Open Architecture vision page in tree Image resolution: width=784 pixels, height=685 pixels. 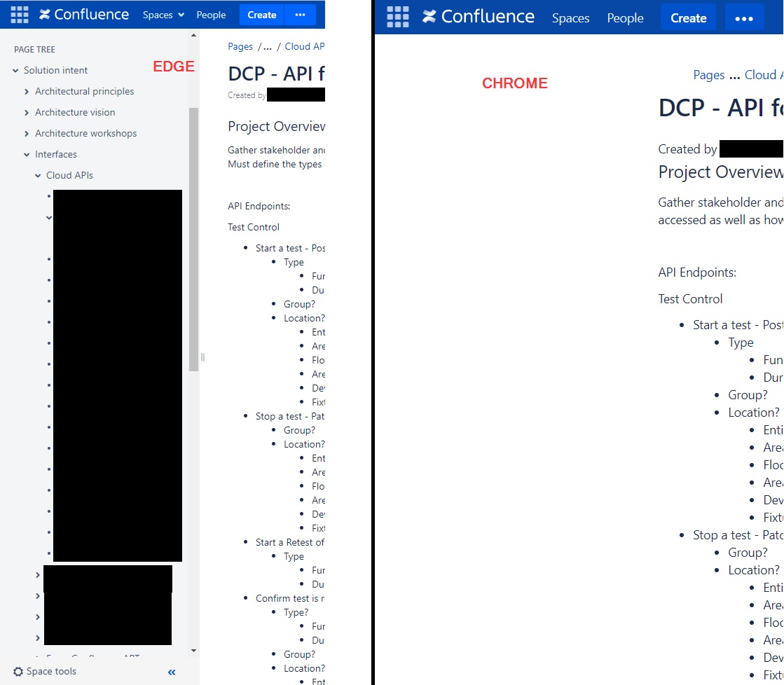tap(75, 113)
